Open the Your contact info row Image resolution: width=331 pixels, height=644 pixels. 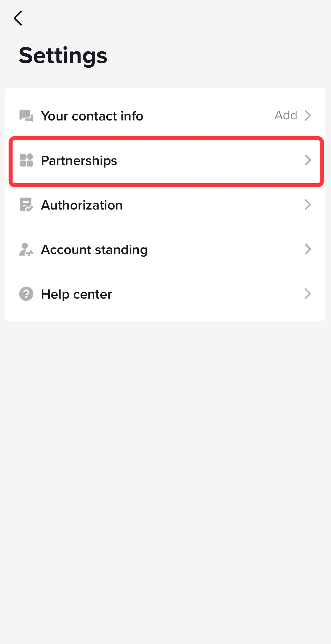tap(165, 116)
